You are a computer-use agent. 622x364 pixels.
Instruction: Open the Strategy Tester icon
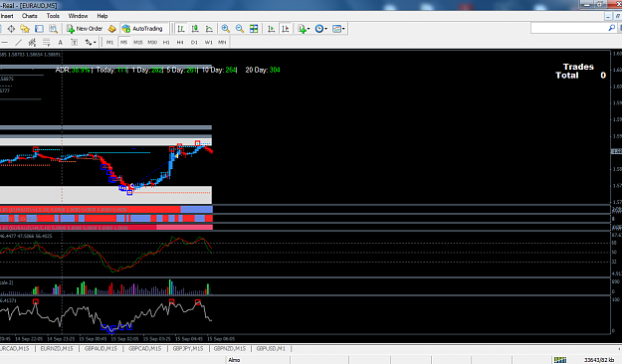point(53,29)
